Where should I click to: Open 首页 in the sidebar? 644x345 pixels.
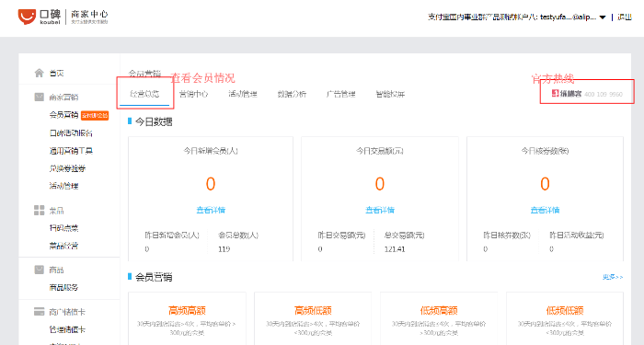point(57,73)
